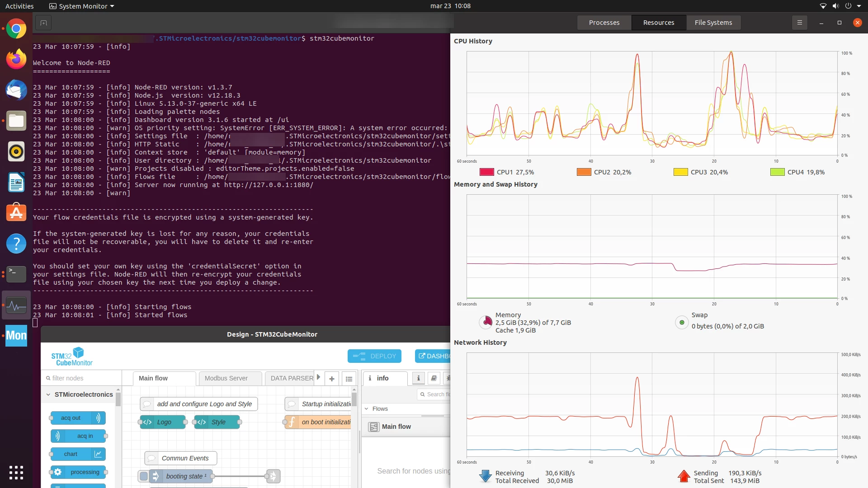Switch to Terminal via dock icon
This screenshot has width=868, height=488.
pyautogui.click(x=16, y=274)
